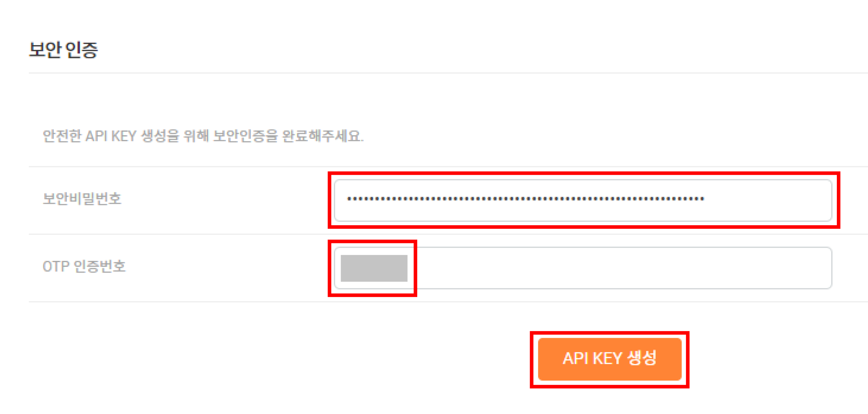Click the gray redacted block in OTP field

(x=374, y=268)
